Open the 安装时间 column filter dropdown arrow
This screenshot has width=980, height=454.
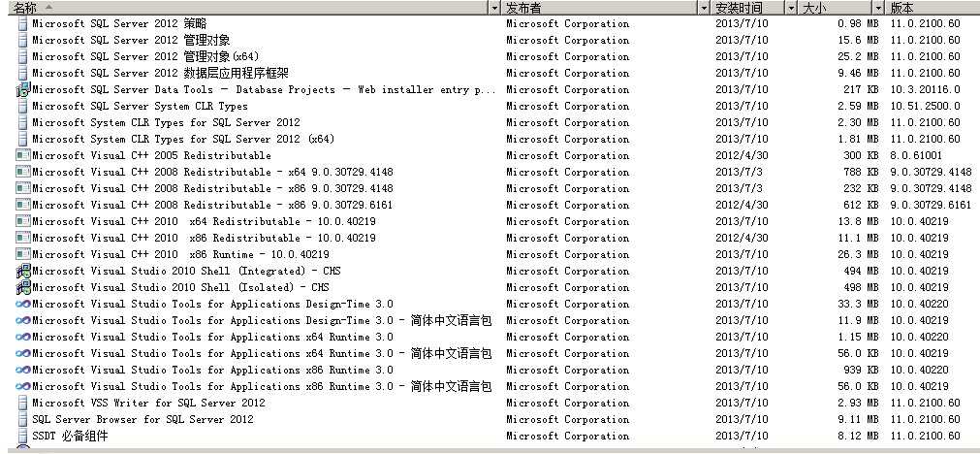792,8
